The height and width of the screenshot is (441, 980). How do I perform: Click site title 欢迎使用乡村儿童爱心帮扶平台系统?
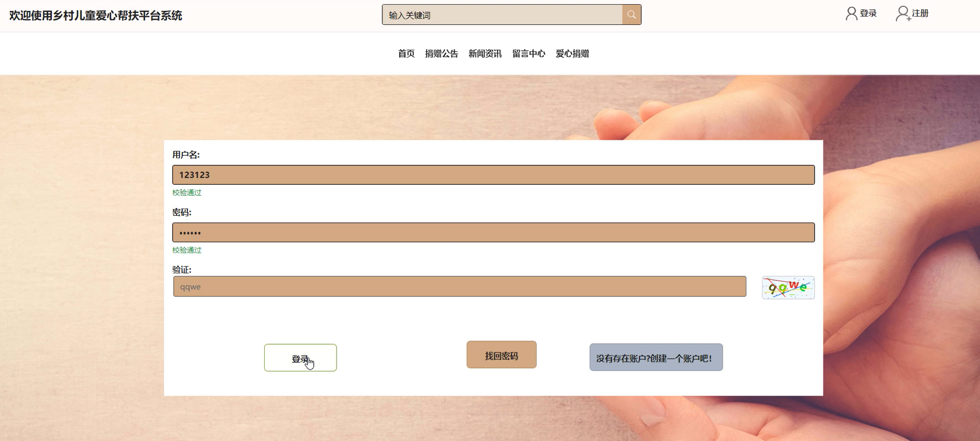pyautogui.click(x=96, y=16)
